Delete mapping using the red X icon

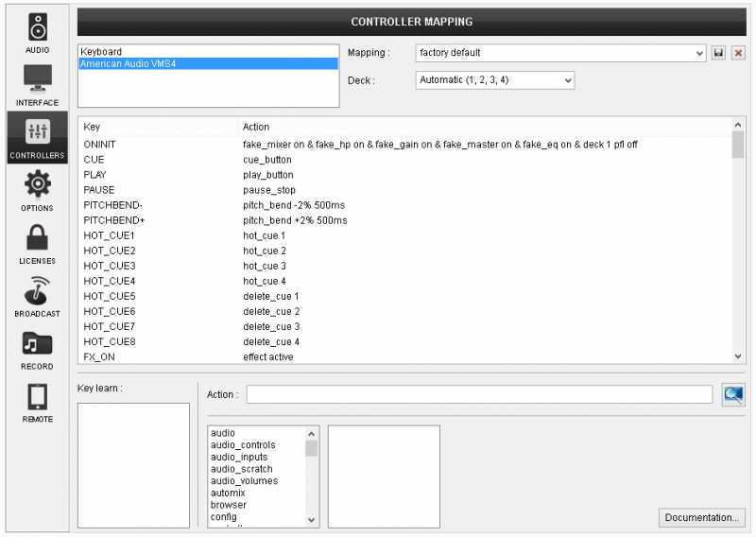click(738, 53)
